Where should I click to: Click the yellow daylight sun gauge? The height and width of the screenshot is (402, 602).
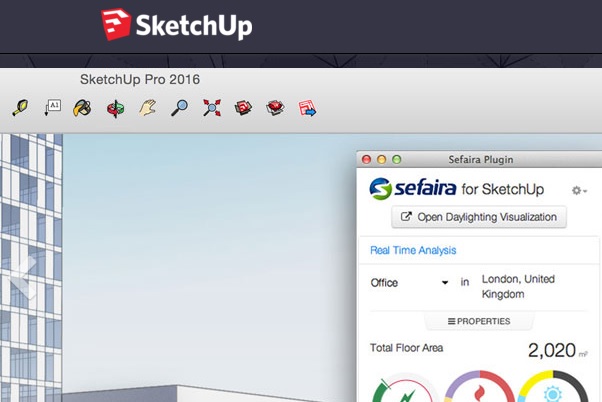(x=553, y=386)
